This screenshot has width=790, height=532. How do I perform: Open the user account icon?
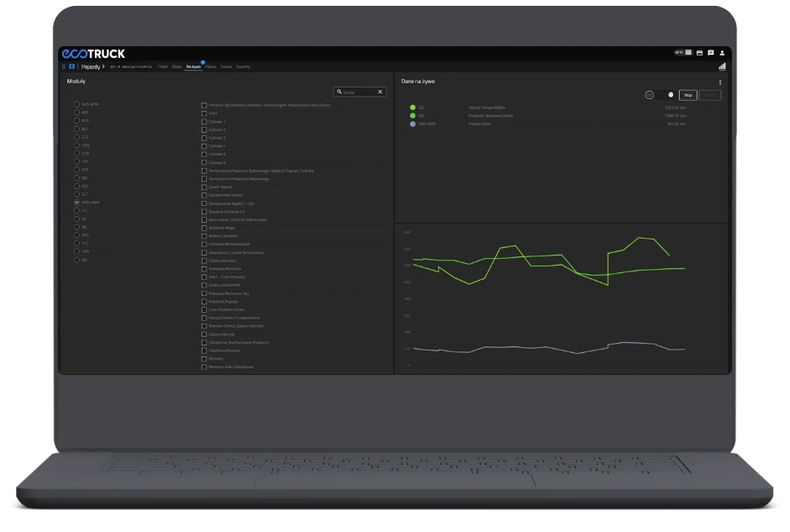(722, 53)
